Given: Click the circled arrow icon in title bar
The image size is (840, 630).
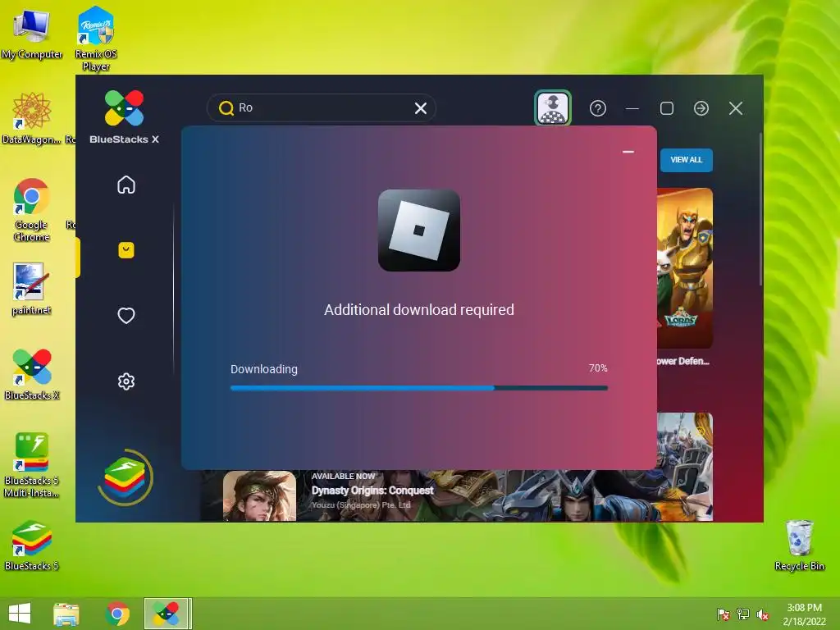Looking at the screenshot, I should [701, 109].
